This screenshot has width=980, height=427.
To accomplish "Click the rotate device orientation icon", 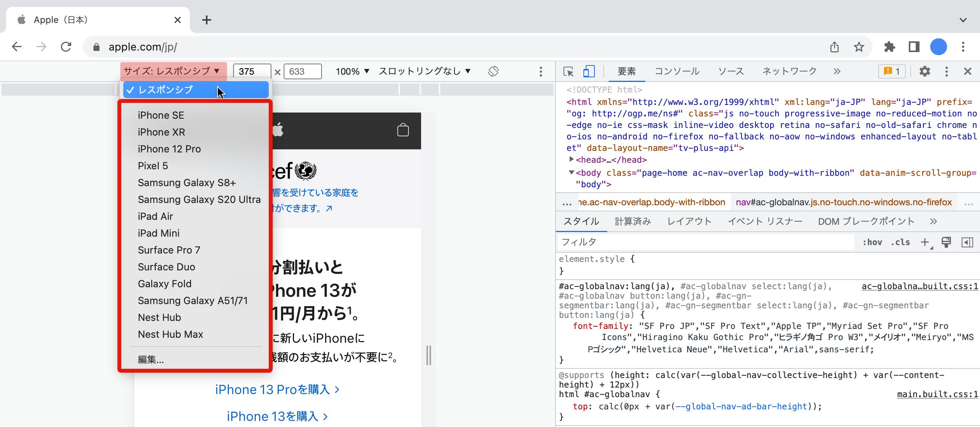I will pos(493,71).
